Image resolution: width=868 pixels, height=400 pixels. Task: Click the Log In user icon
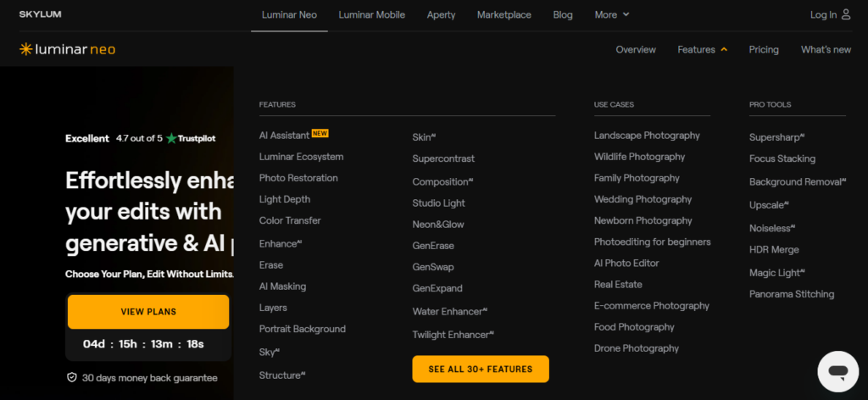pos(846,15)
